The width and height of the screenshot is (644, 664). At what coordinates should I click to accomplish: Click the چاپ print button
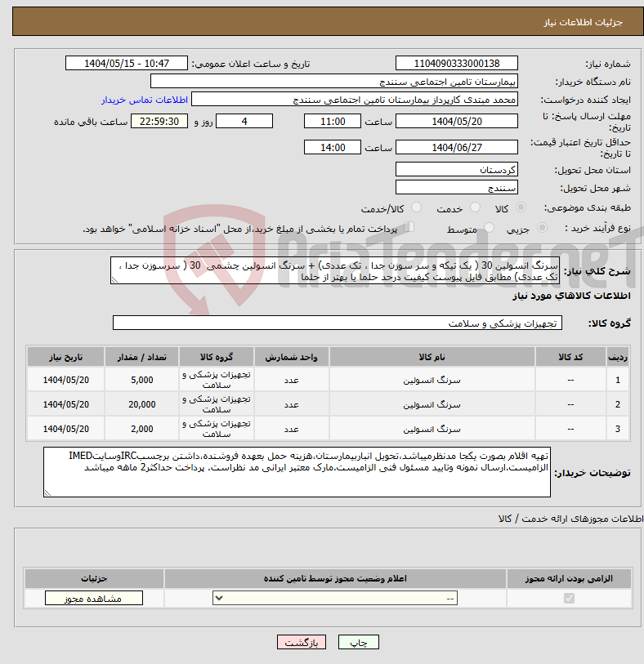pos(359,643)
